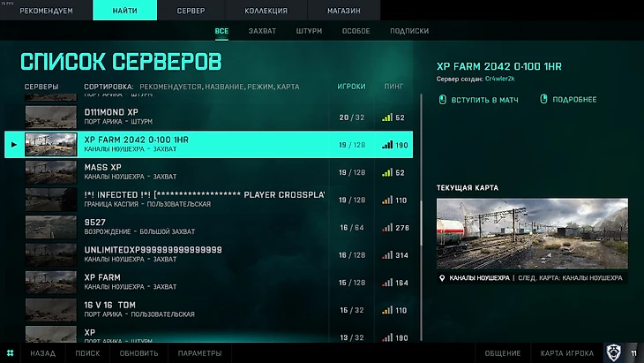The height and width of the screenshot is (363, 644).
Task: Click the play arrow on the selected server
Action: [x=14, y=145]
